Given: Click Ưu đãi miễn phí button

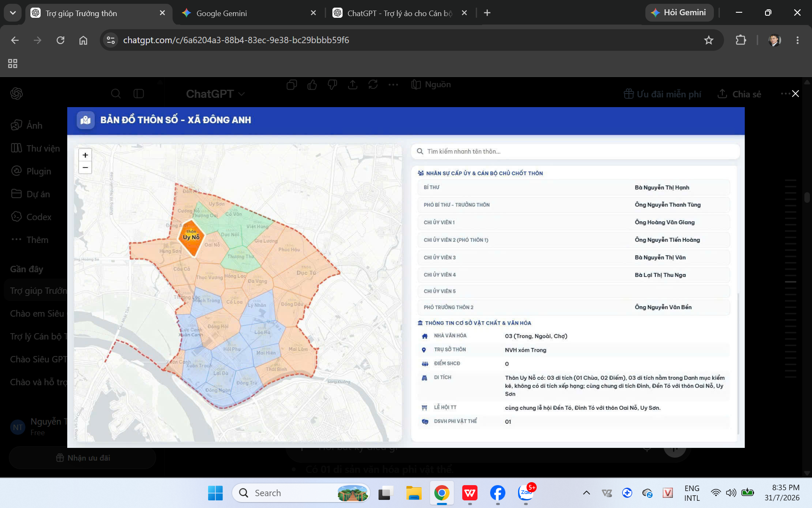Looking at the screenshot, I should pyautogui.click(x=662, y=94).
